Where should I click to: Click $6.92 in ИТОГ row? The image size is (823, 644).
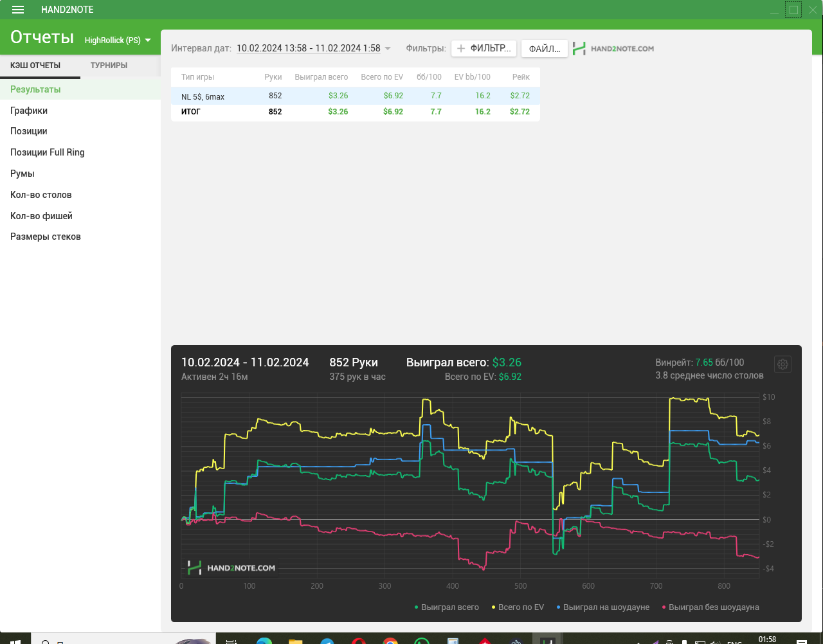[x=393, y=112]
